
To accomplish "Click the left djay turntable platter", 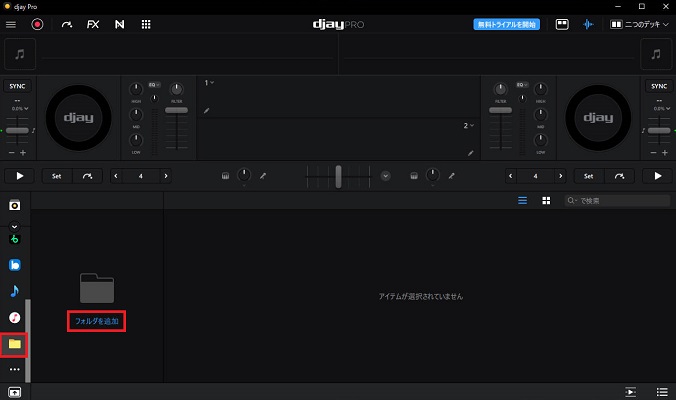I will click(78, 118).
